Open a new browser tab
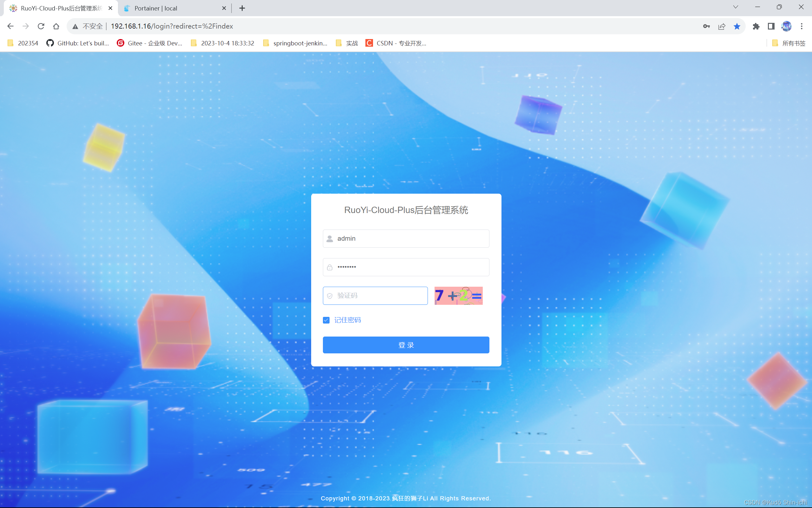 tap(242, 8)
